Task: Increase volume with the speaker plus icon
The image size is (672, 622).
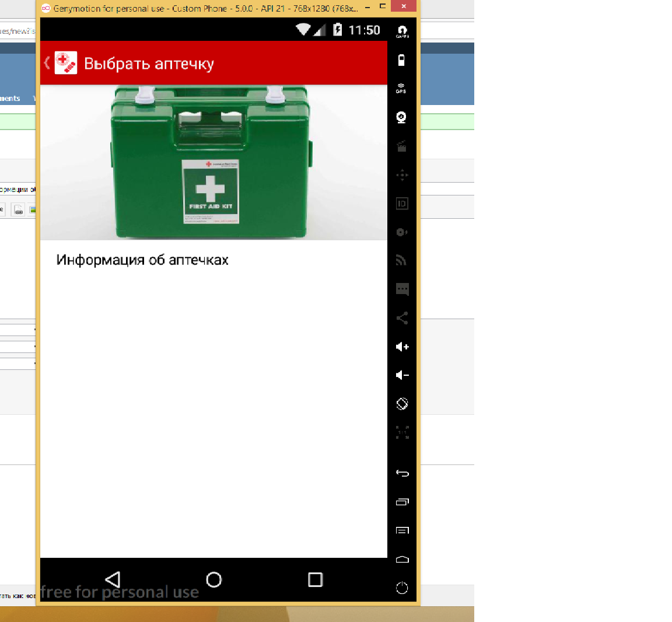Action: click(x=402, y=347)
